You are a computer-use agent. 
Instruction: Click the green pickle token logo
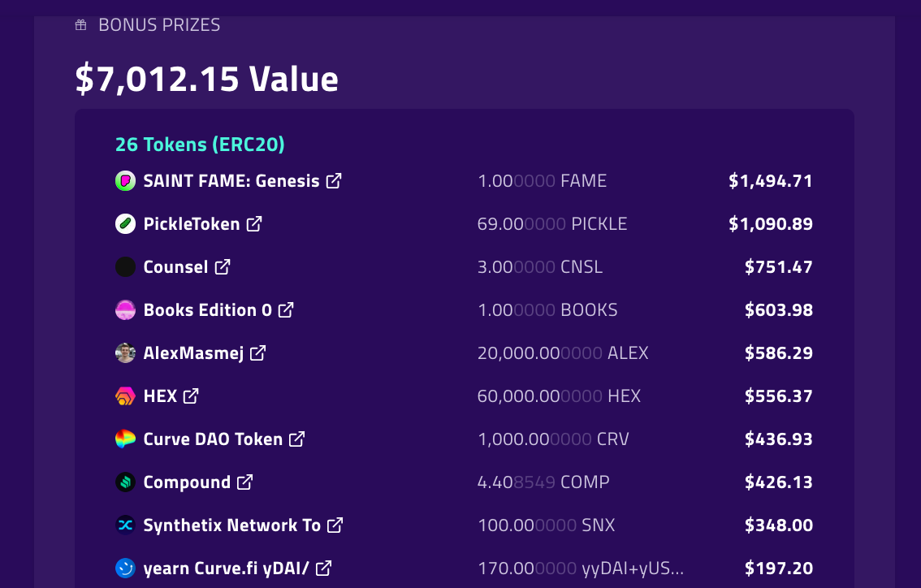[125, 224]
